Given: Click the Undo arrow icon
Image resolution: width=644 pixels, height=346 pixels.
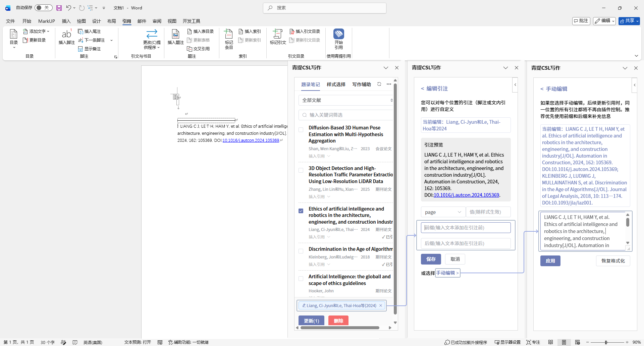Looking at the screenshot, I should [x=68, y=8].
